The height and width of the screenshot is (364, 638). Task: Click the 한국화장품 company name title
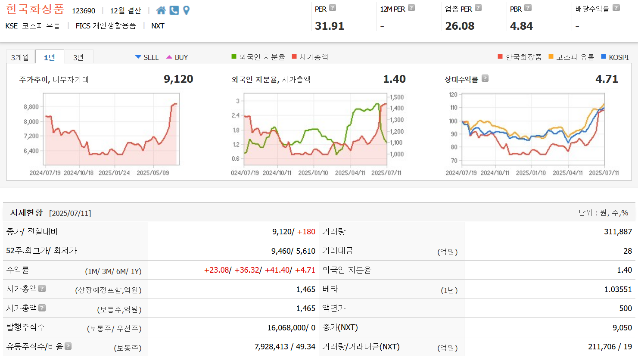pyautogui.click(x=35, y=9)
